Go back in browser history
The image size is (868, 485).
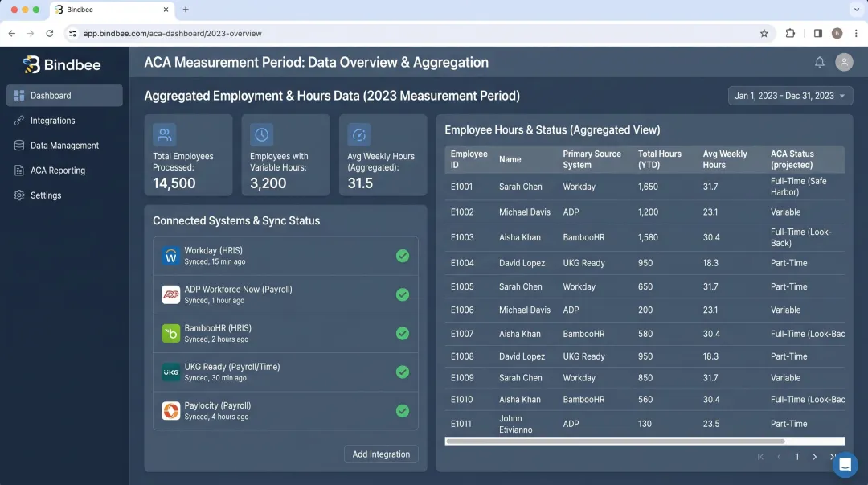[x=11, y=33]
